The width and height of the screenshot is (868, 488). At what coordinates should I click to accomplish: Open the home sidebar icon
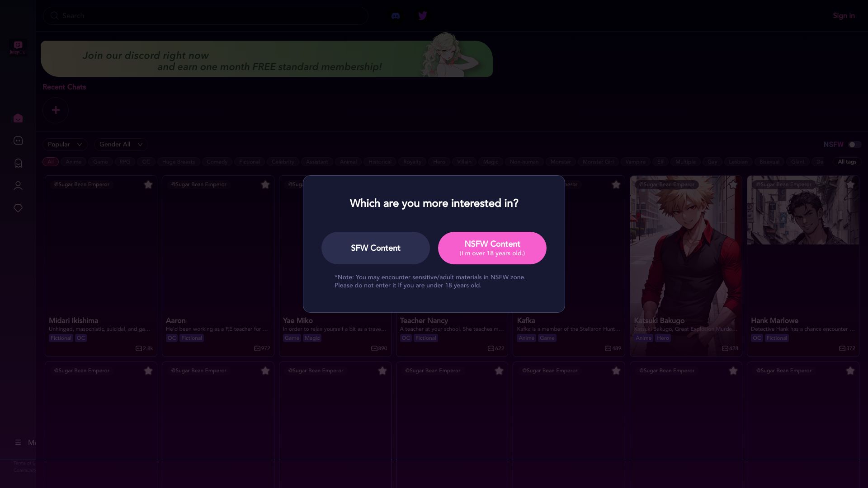pyautogui.click(x=18, y=118)
